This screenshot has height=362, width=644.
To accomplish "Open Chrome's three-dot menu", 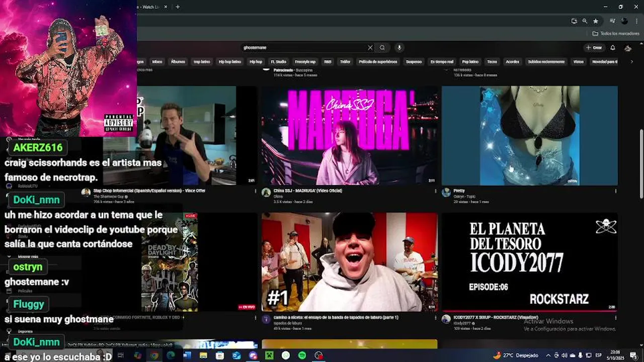I will tap(635, 21).
